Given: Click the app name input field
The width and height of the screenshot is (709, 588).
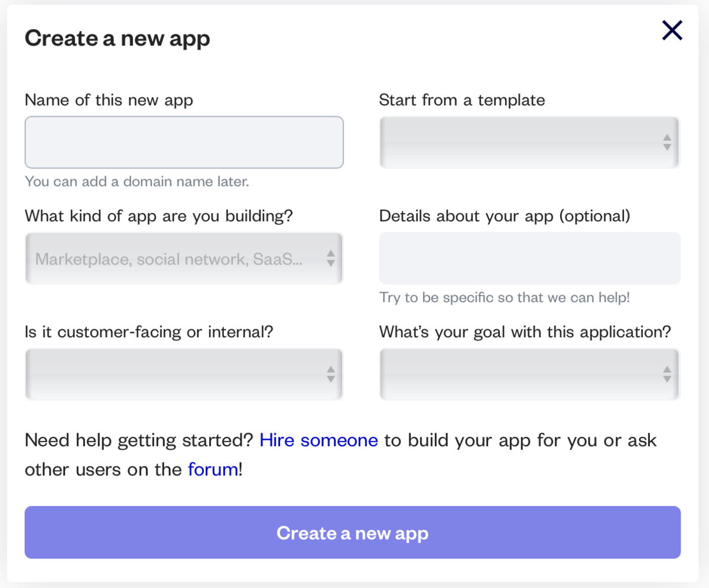Looking at the screenshot, I should 184,142.
